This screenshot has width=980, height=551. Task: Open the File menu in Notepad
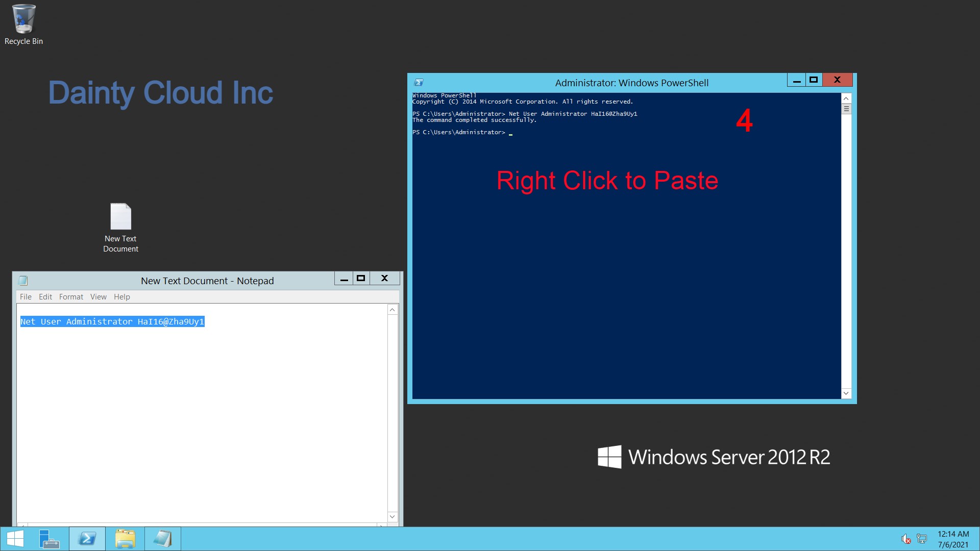[x=26, y=296]
